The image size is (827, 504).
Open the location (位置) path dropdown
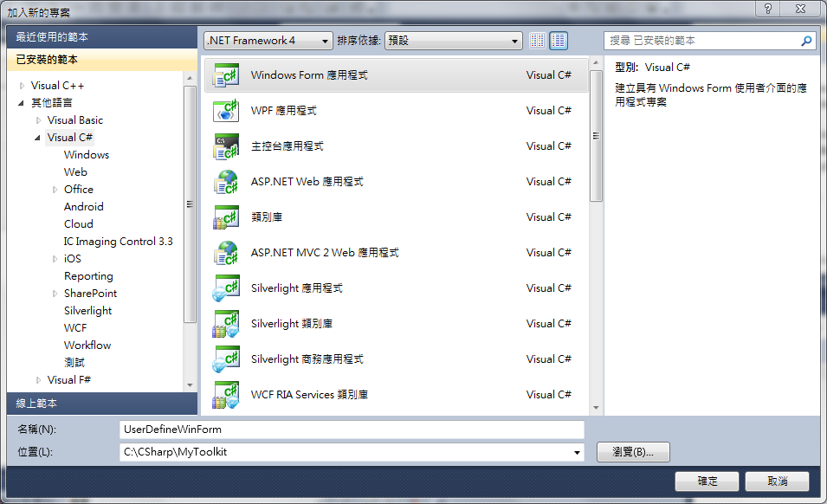pyautogui.click(x=577, y=452)
